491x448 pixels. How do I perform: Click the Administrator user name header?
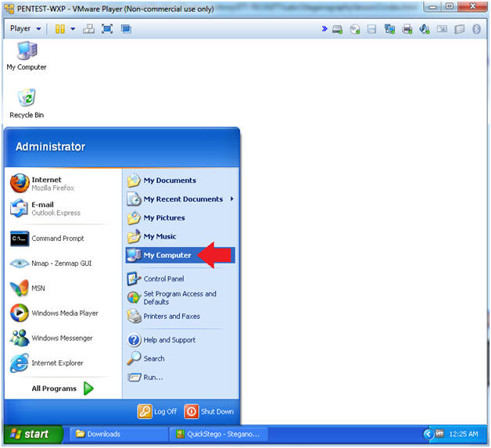coord(50,146)
